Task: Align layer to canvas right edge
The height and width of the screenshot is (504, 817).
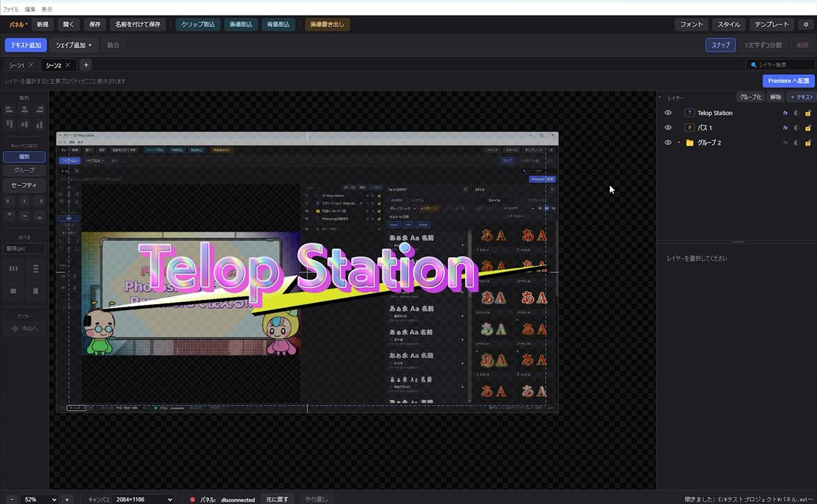Action: tap(39, 201)
